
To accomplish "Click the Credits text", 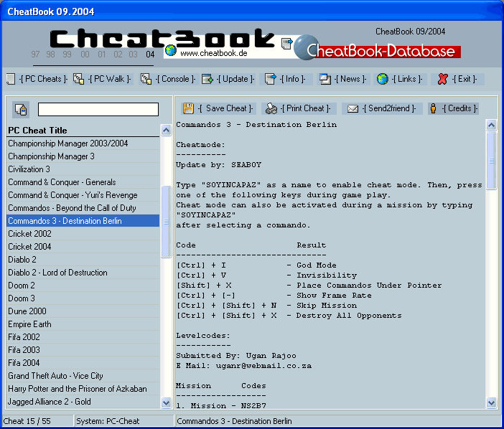I will click(x=459, y=108).
